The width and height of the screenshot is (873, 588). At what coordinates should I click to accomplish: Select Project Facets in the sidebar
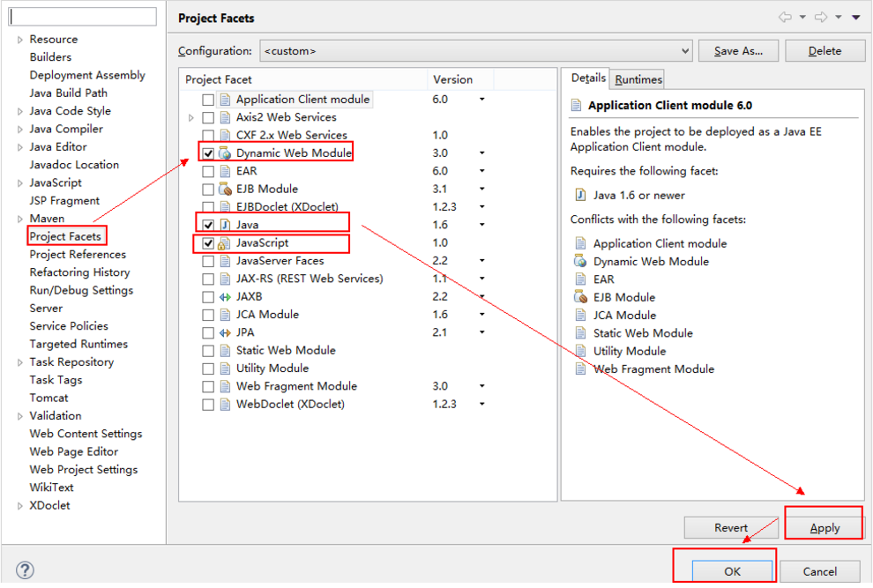[65, 236]
